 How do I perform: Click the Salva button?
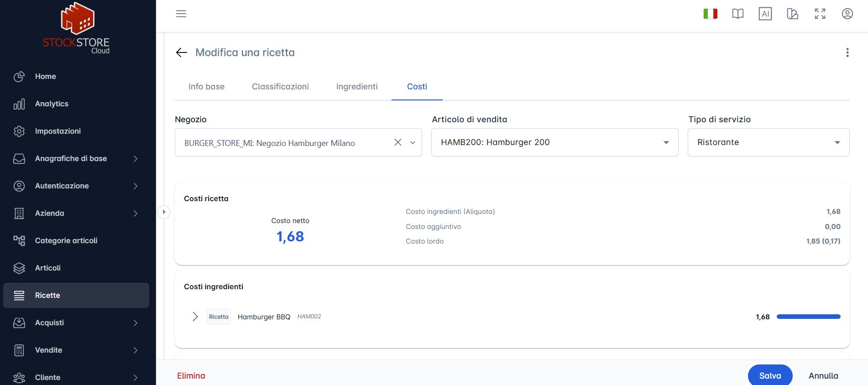point(770,375)
